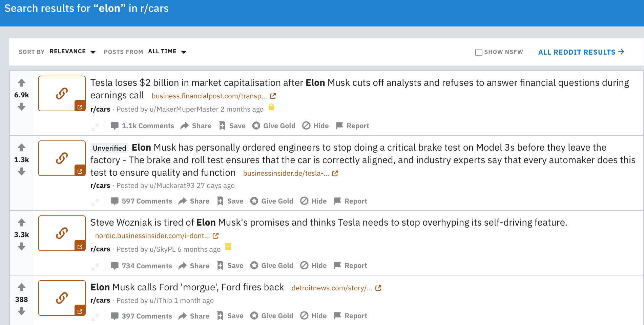Downvote the Unverified brake test post

22,172
